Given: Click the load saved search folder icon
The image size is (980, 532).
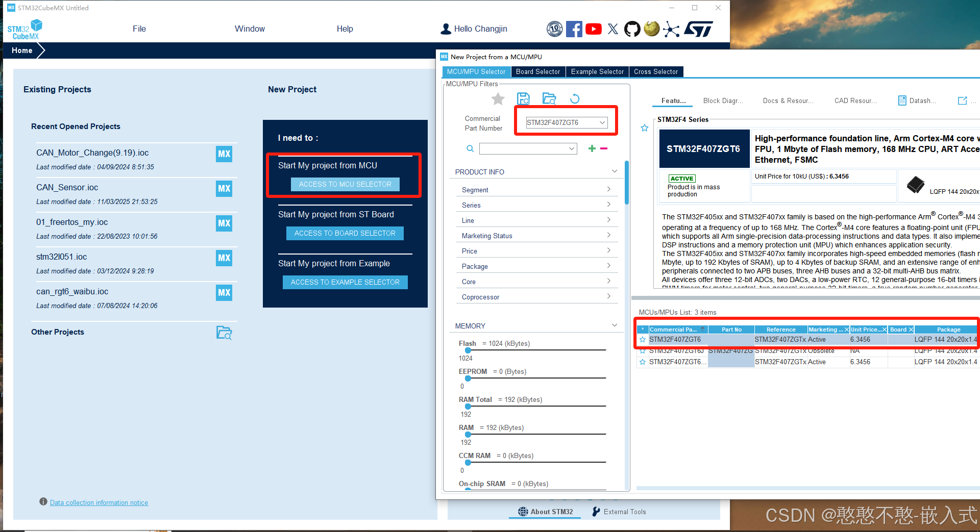Looking at the screenshot, I should coord(549,98).
